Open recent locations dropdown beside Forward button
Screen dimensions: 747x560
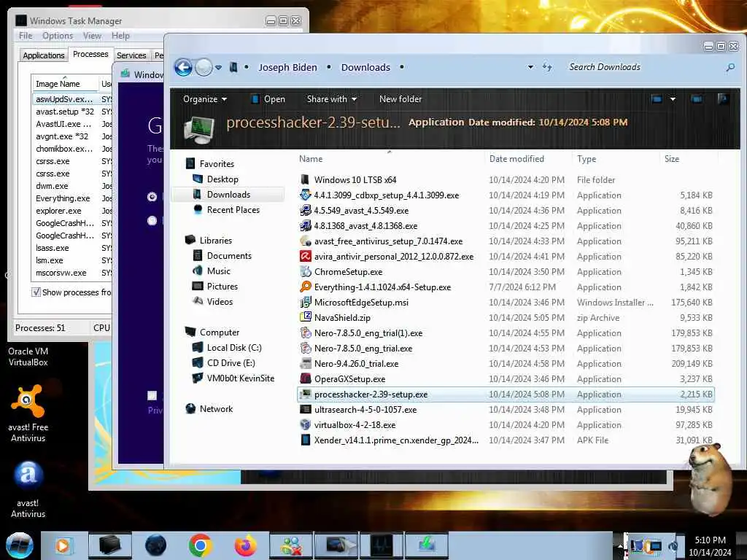pos(218,68)
